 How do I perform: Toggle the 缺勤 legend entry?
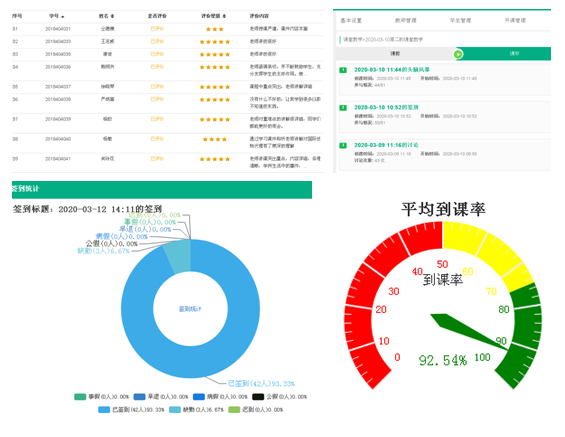[x=196, y=410]
